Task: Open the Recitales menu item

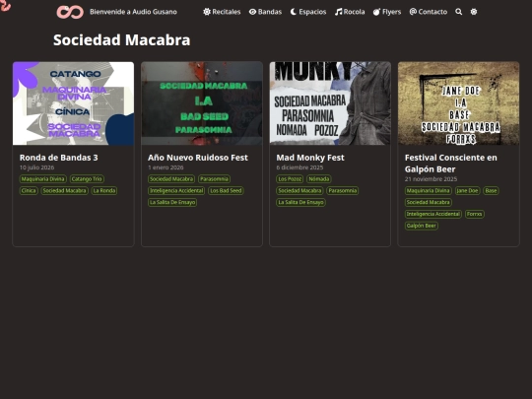Action: point(222,12)
